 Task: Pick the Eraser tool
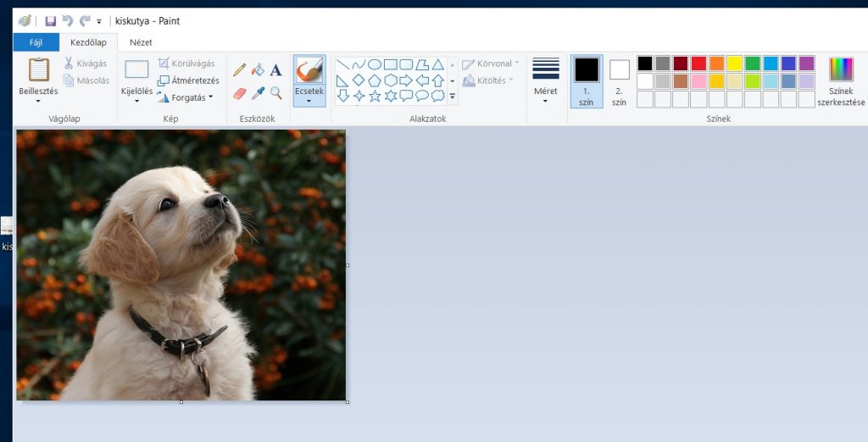240,92
